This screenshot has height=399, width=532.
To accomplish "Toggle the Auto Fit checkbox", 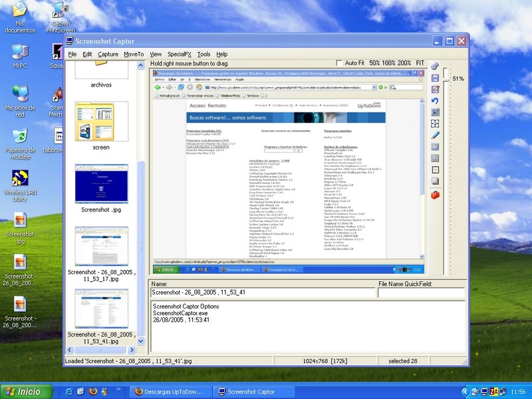I will tap(338, 63).
